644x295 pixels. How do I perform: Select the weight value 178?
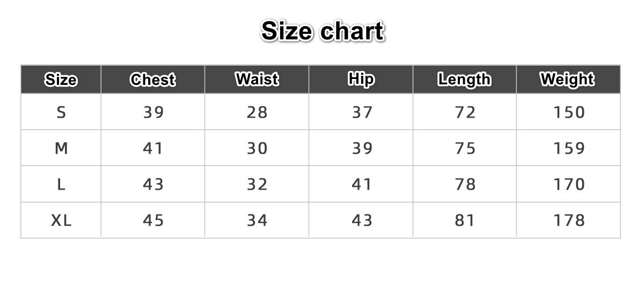569,220
